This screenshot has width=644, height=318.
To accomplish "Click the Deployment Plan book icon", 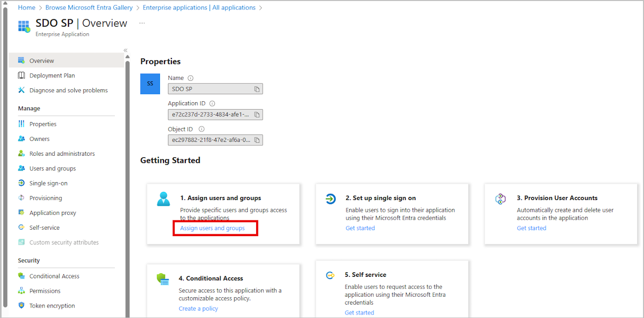I will coord(21,75).
